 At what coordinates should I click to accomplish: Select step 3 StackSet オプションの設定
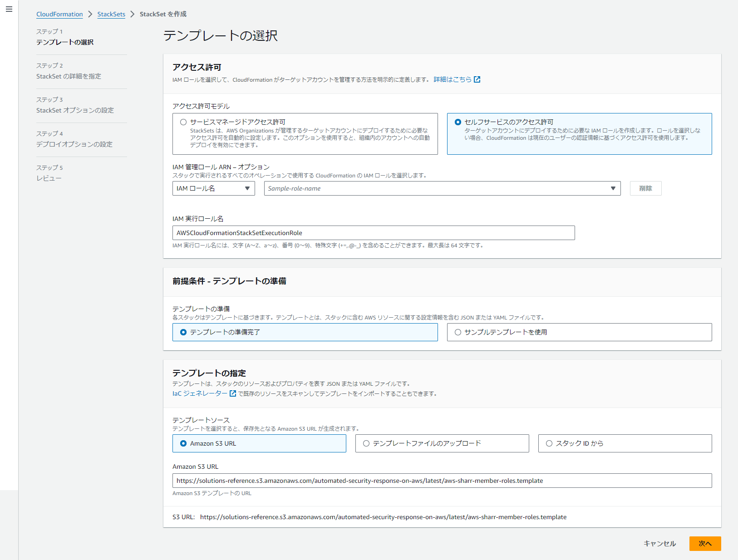coord(75,110)
